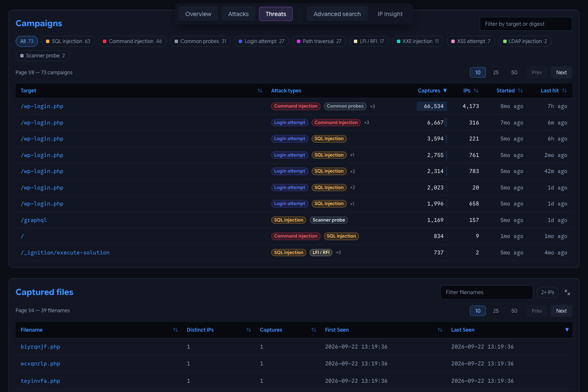Show 50 captured files per page
The height and width of the screenshot is (392, 588).
(x=514, y=311)
